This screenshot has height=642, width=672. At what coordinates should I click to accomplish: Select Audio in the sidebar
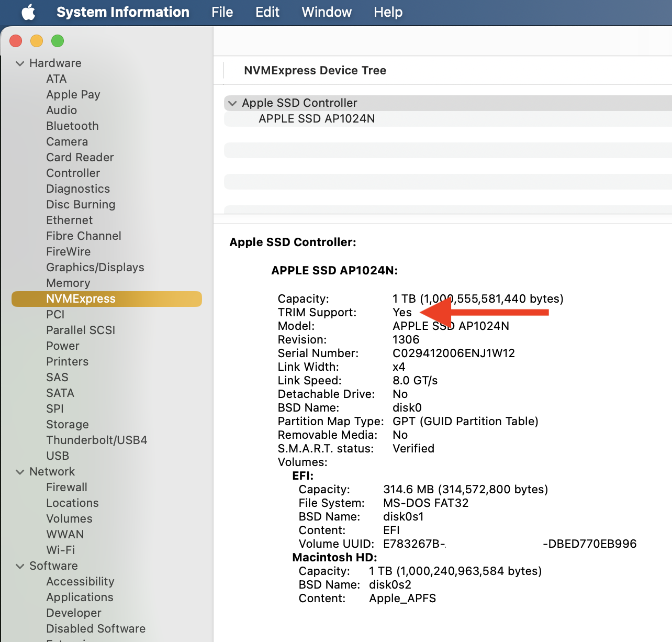62,110
